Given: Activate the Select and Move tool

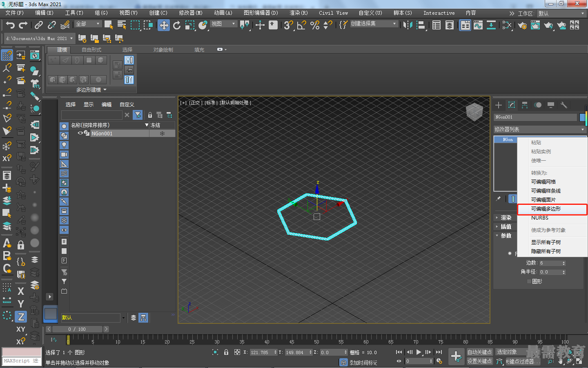Looking at the screenshot, I should (x=164, y=25).
